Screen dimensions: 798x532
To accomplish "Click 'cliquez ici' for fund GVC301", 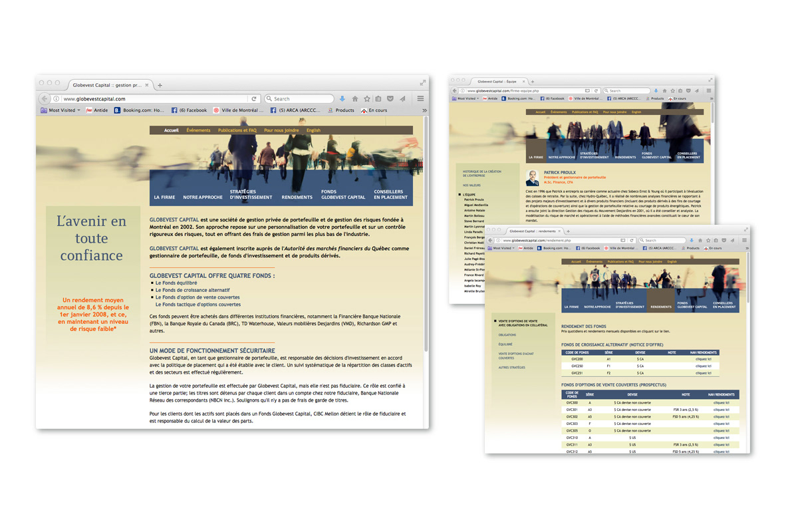I will [x=721, y=410].
